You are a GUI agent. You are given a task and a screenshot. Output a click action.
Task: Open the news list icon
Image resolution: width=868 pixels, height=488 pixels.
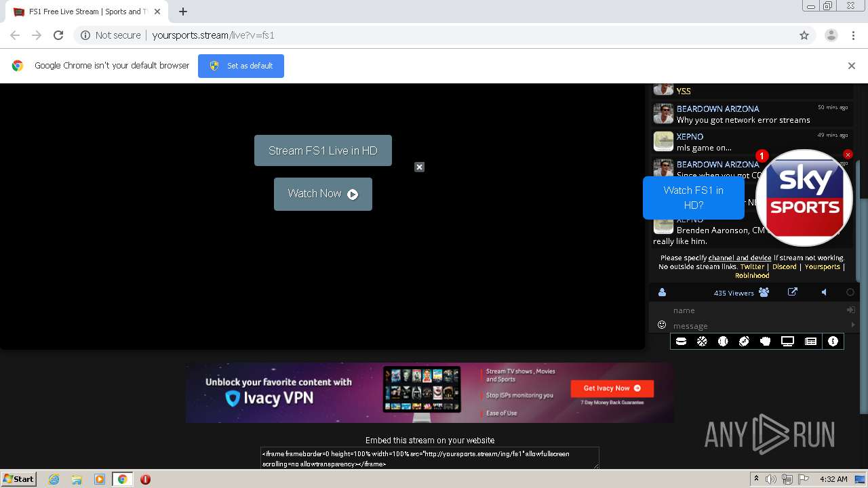click(x=810, y=342)
